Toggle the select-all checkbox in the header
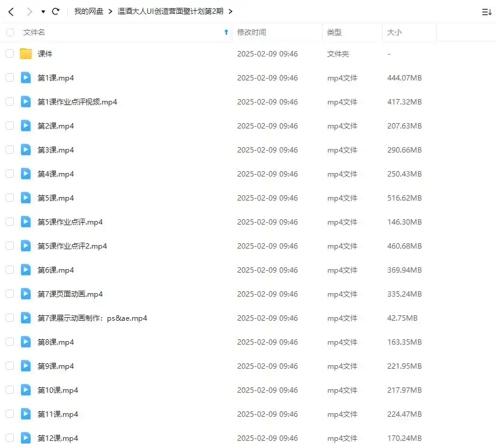The height and width of the screenshot is (448, 496). click(x=9, y=32)
